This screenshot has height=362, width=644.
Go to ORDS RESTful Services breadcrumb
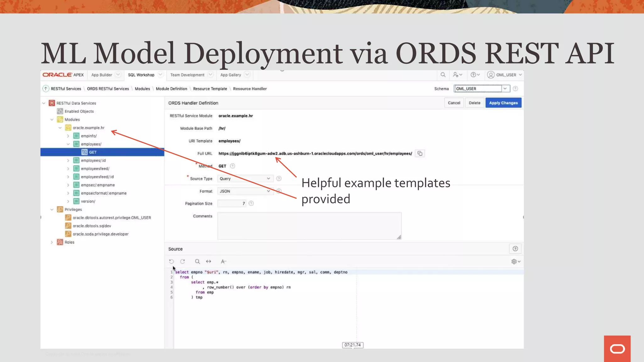coord(108,89)
